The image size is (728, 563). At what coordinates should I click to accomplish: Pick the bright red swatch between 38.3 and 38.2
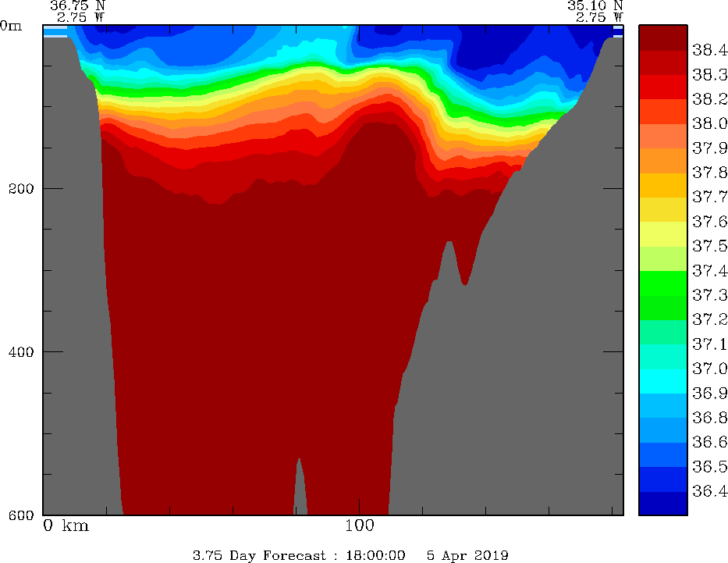click(x=663, y=87)
